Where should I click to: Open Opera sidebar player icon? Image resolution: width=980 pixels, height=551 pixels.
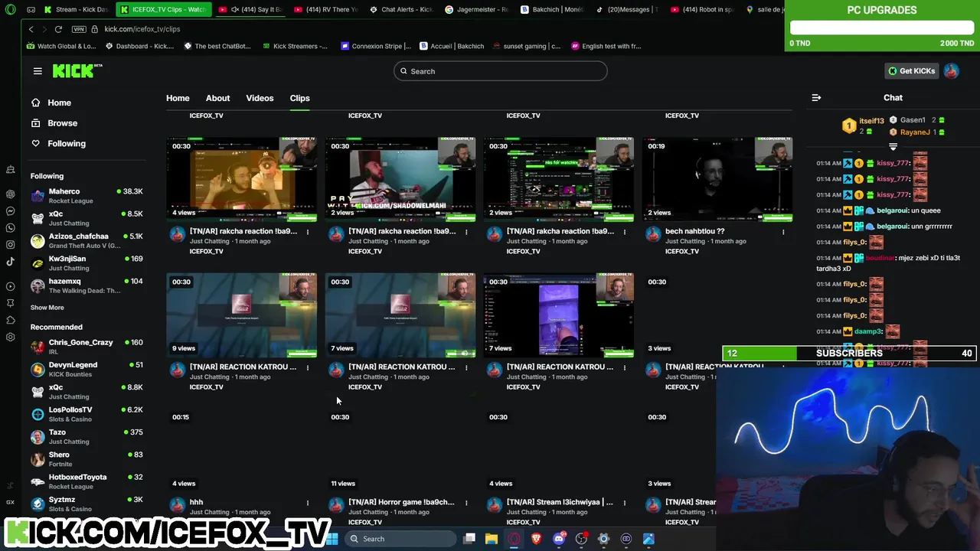pos(10,286)
